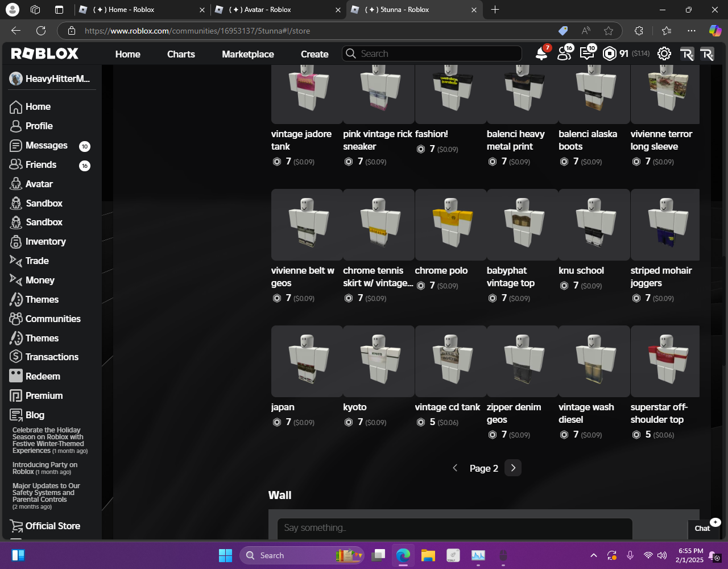This screenshot has width=728, height=569.
Task: Click the babyphat vintage top title
Action: (511, 277)
